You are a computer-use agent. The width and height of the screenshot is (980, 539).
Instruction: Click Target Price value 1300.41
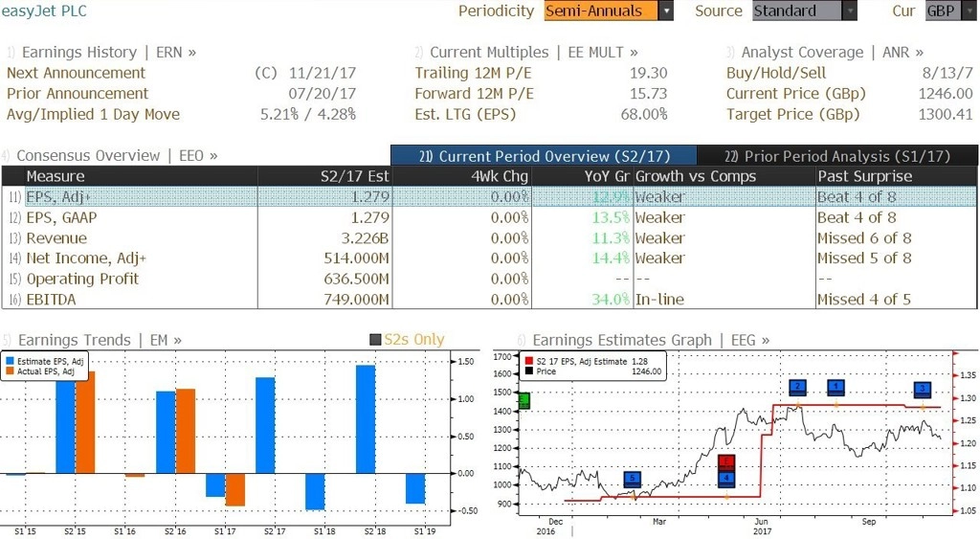(946, 115)
